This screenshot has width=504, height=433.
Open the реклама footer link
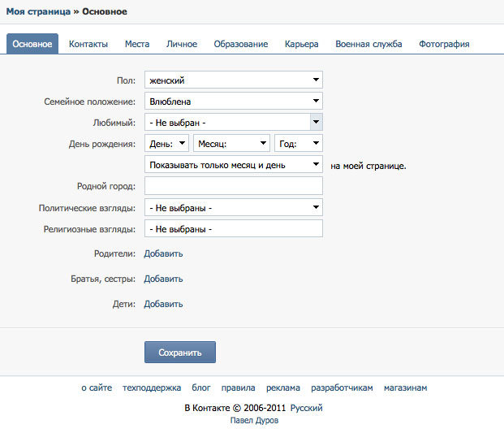pyautogui.click(x=283, y=388)
